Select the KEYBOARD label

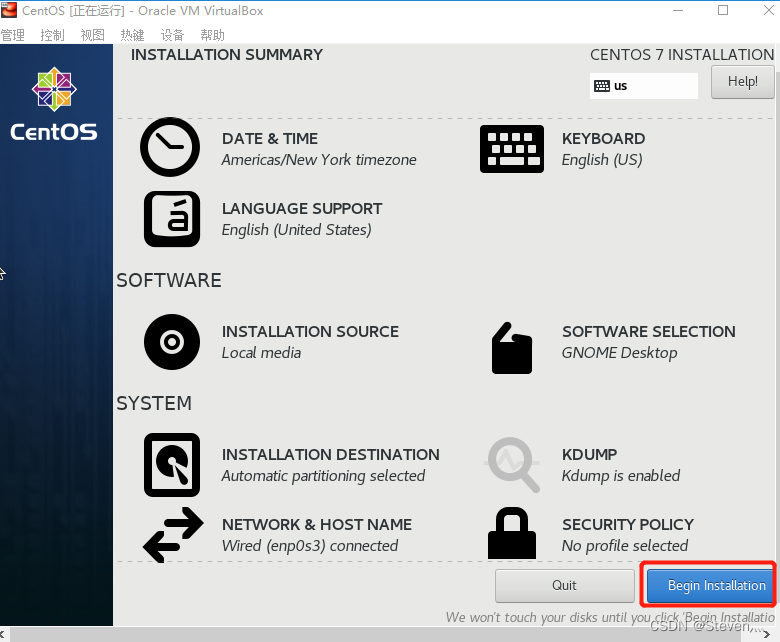tap(603, 139)
